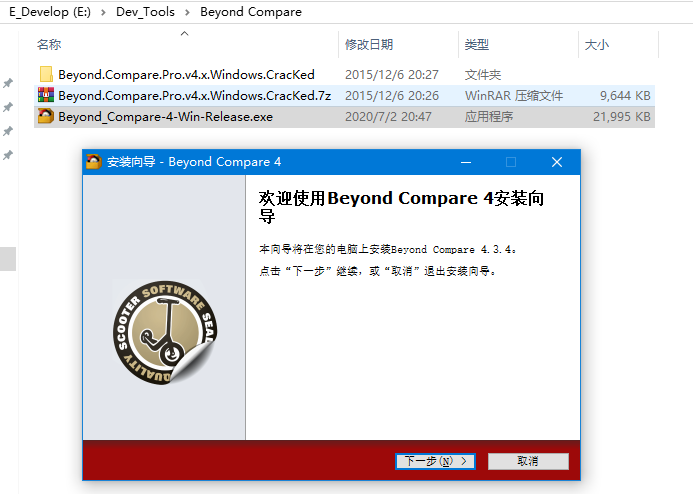693x494 pixels.
Task: Click Beyond Compare in the breadcrumb path
Action: pos(251,12)
